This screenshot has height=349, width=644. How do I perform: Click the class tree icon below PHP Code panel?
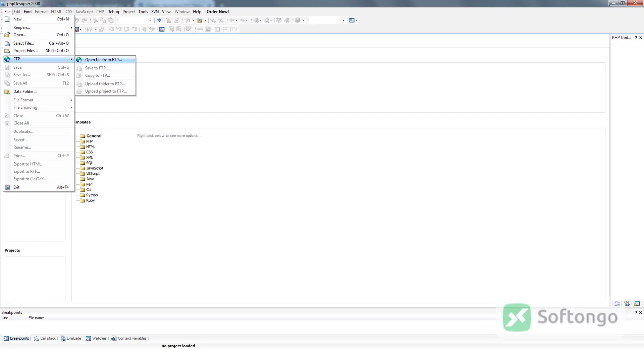click(x=617, y=304)
